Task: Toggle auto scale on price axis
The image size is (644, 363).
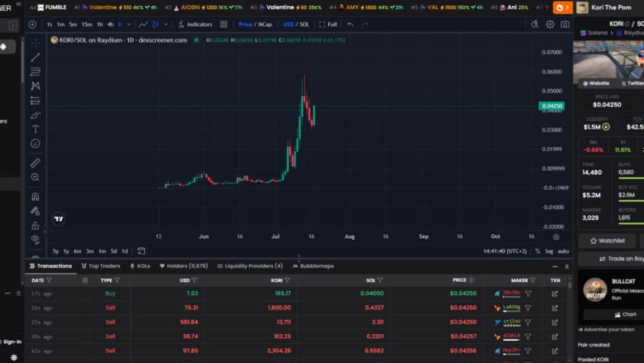Action: [x=563, y=251]
